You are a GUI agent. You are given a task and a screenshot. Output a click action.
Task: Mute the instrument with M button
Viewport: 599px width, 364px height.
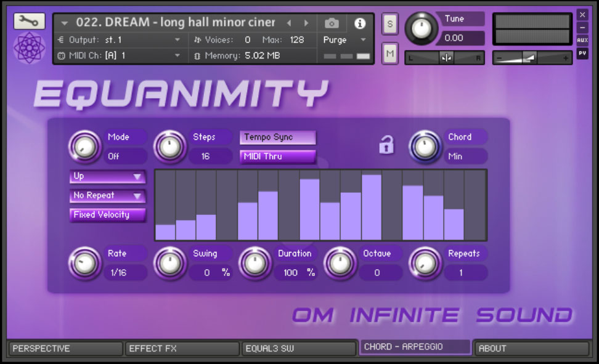pos(389,53)
